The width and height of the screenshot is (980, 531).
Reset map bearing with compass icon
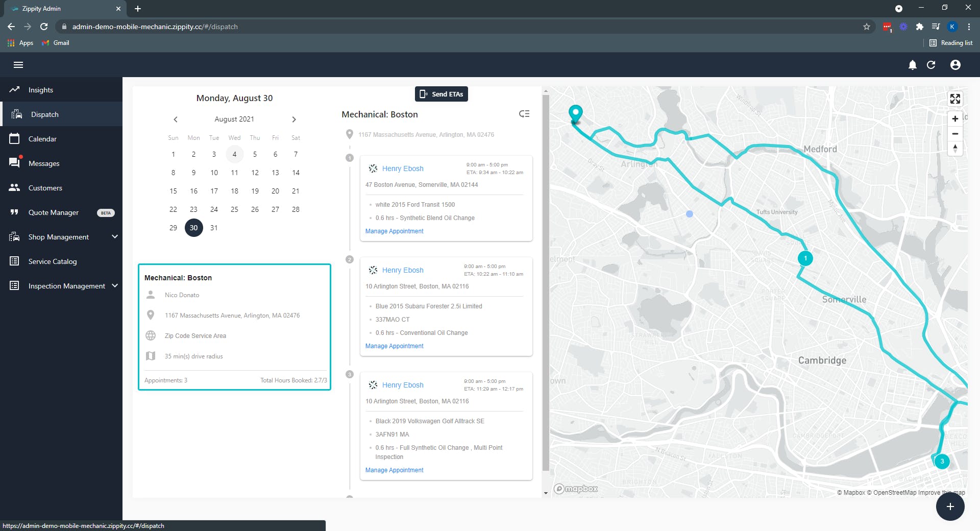955,149
